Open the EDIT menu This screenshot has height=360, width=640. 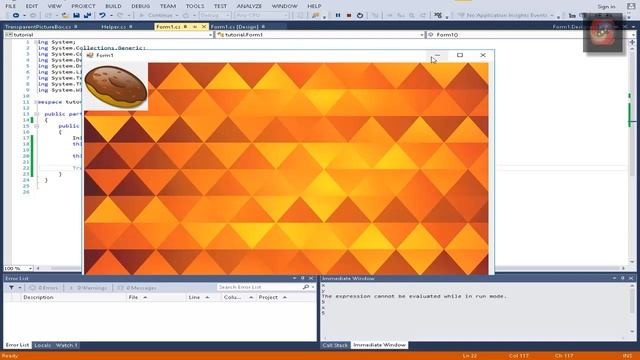(32, 6)
